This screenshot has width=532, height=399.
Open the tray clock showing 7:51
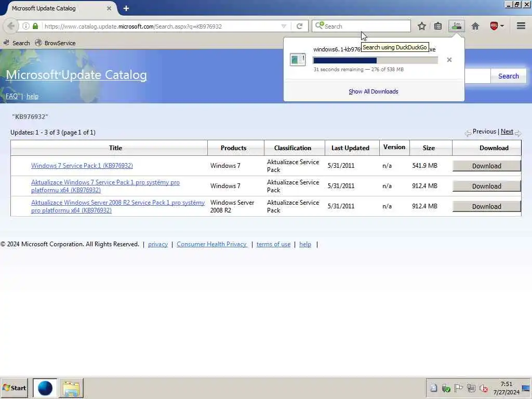click(x=506, y=388)
